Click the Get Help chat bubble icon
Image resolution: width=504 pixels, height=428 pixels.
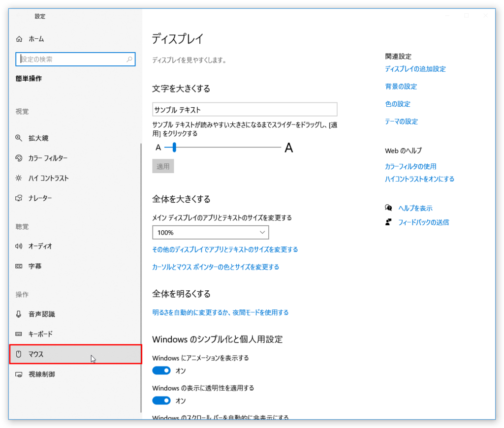click(x=388, y=208)
